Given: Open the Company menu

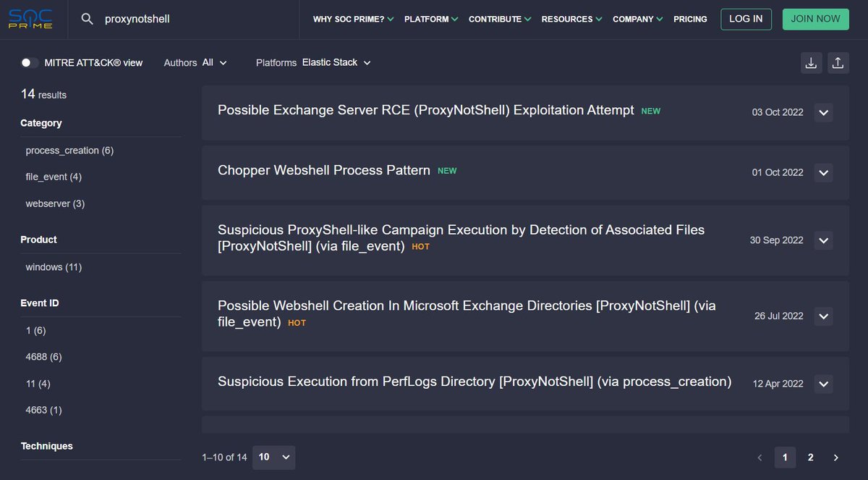Looking at the screenshot, I should tap(638, 20).
